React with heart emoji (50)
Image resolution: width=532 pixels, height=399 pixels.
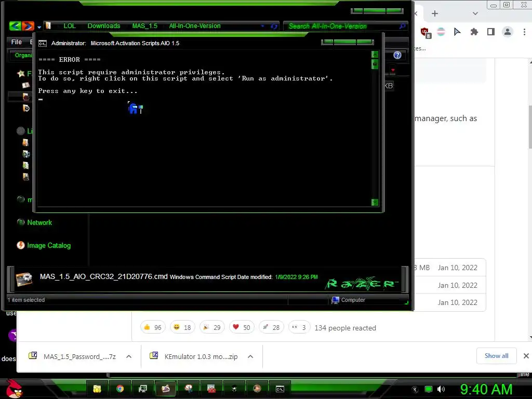242,327
